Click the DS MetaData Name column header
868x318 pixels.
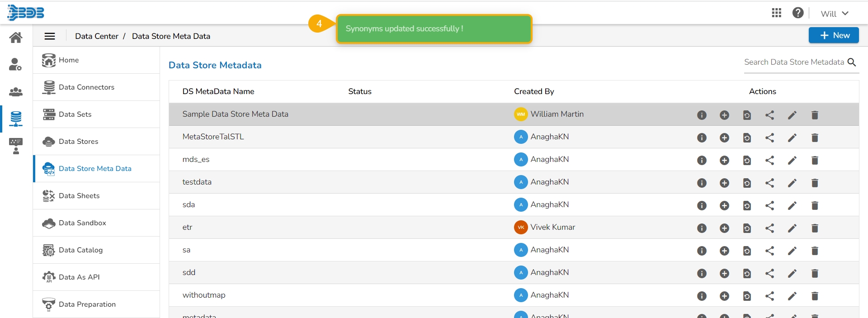[218, 91]
